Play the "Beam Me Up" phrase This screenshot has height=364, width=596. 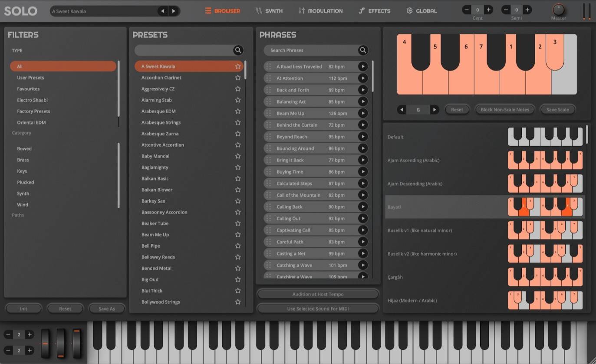[363, 113]
